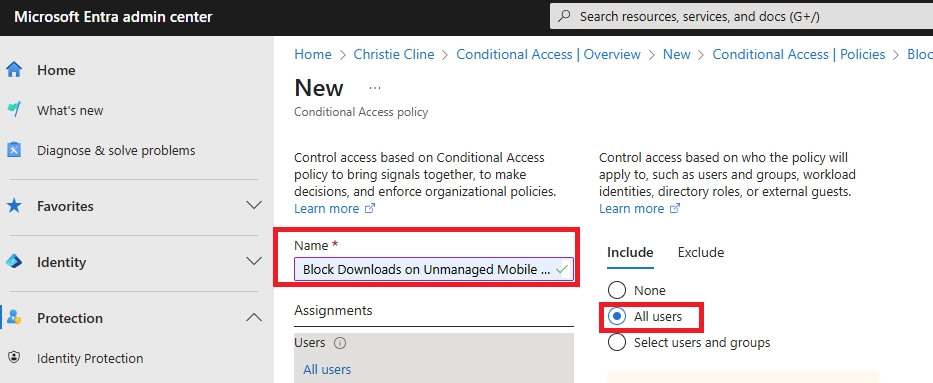The width and height of the screenshot is (933, 383).
Task: Click the policy Name input field
Action: click(x=434, y=269)
